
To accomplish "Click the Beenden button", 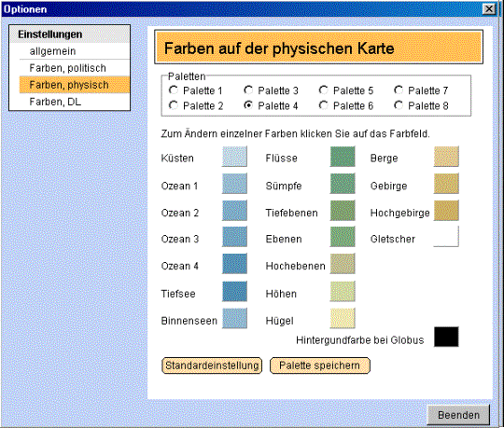I will click(x=458, y=415).
